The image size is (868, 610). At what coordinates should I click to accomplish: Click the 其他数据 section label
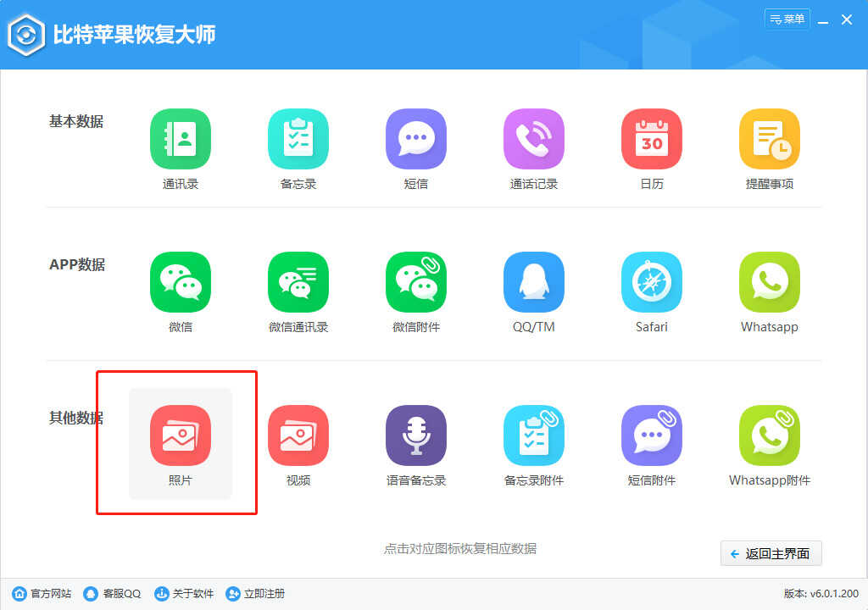click(x=76, y=418)
